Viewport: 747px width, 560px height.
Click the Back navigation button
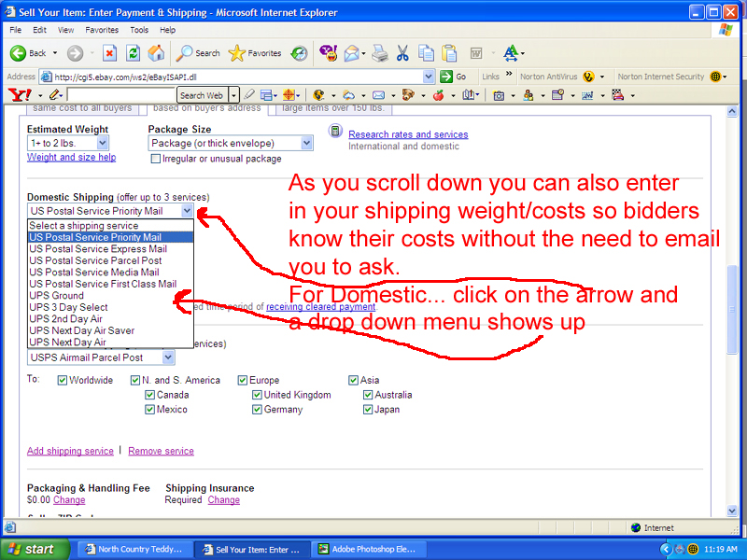28,53
